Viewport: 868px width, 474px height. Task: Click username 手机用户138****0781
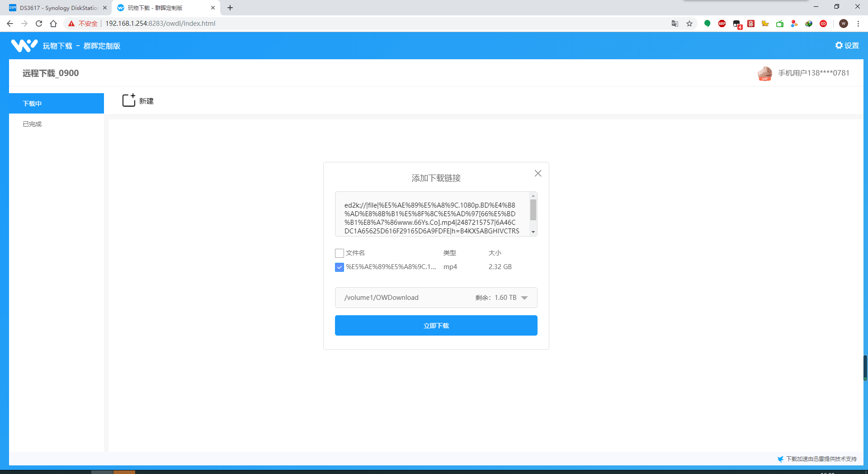pyautogui.click(x=814, y=73)
